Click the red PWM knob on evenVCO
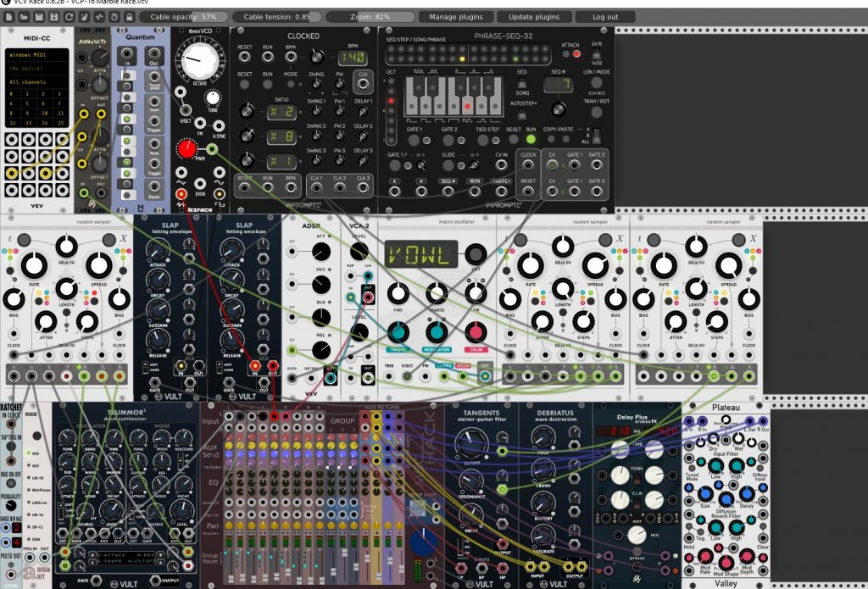This screenshot has height=589, width=868. (186, 149)
